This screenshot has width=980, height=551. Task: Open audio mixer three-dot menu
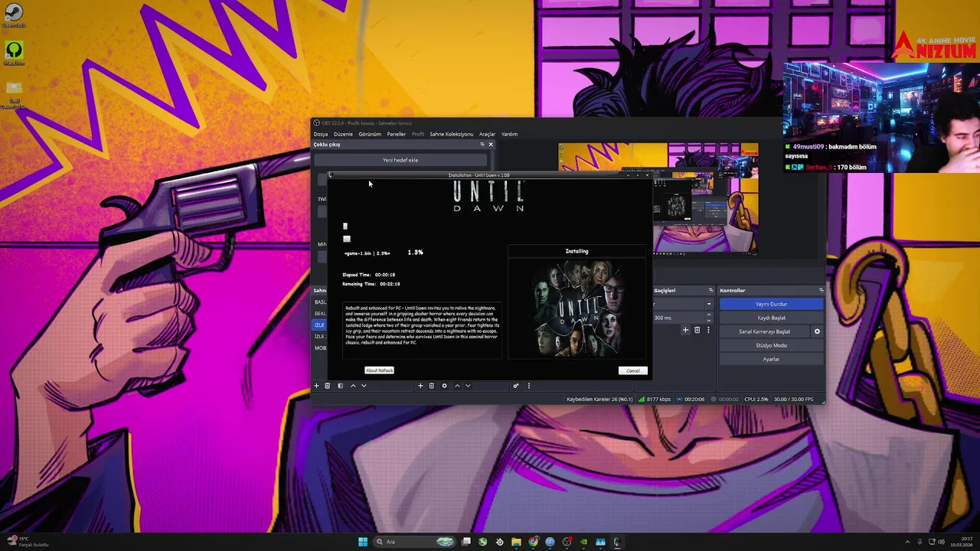click(x=528, y=386)
